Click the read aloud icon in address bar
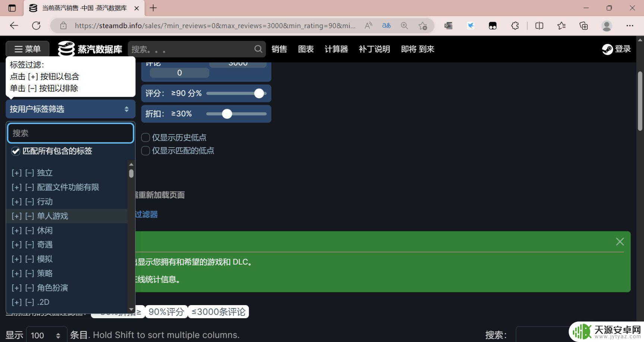This screenshot has width=644, height=342. point(368,26)
